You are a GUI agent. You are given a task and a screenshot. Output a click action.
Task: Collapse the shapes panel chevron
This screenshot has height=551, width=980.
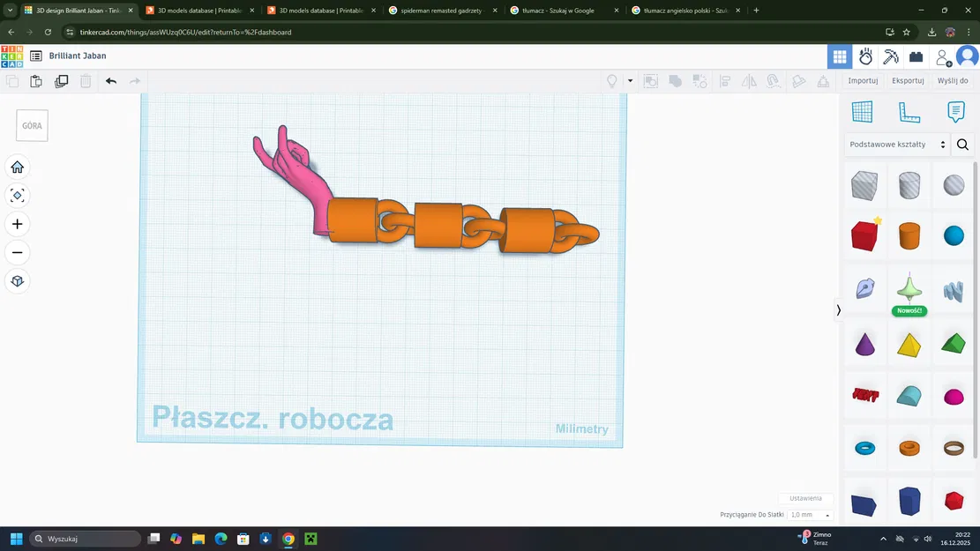tap(839, 309)
